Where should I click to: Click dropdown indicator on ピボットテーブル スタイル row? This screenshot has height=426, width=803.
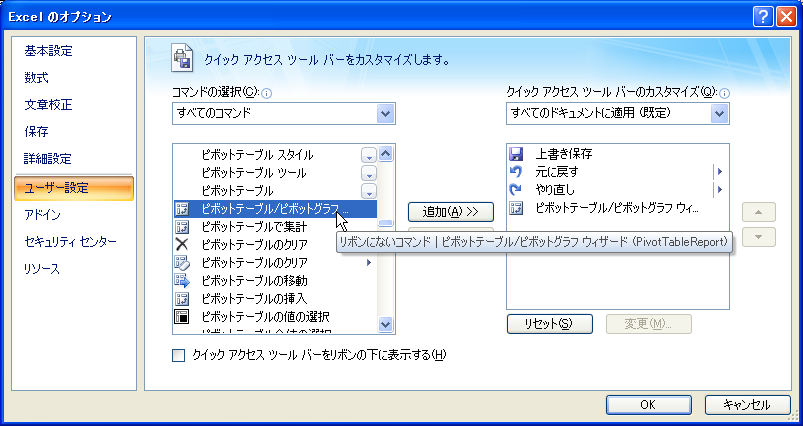[x=369, y=155]
